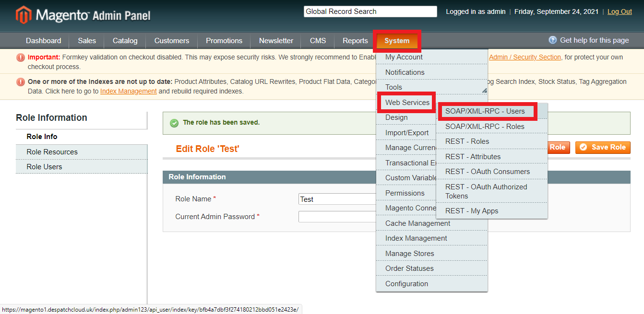Click the help question mark icon
Screen dimensions: 644x314
click(x=553, y=40)
